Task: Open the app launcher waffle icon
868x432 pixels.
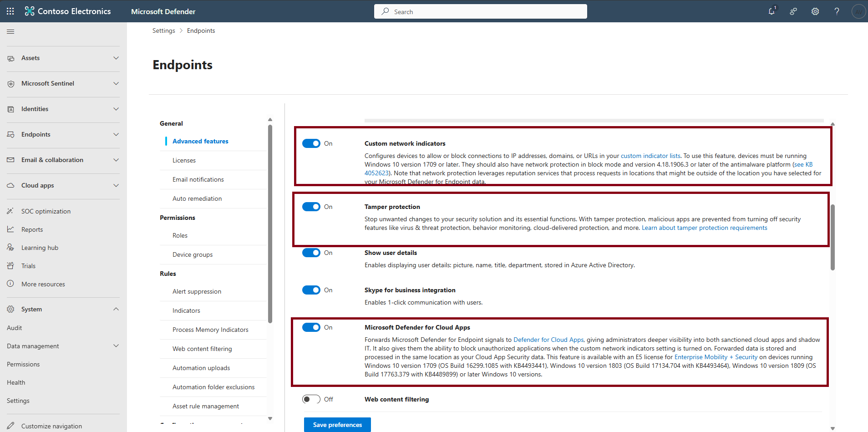Action: click(10, 11)
